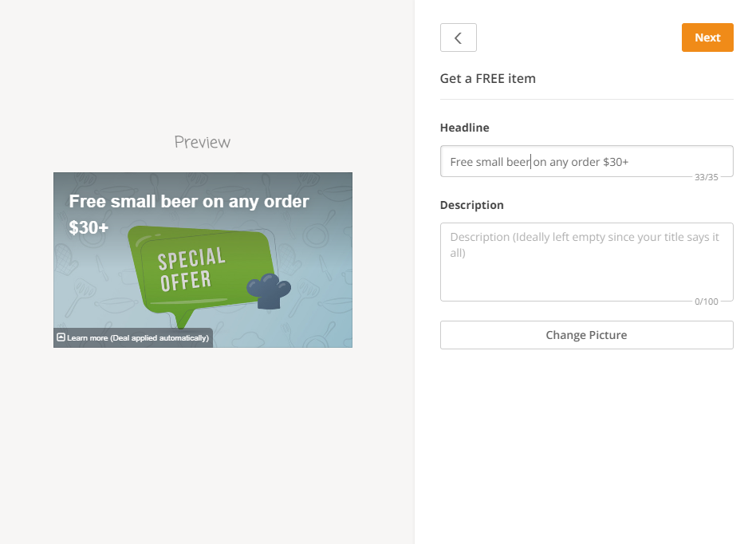756x544 pixels.
Task: Click the Preview heading label
Action: (203, 142)
